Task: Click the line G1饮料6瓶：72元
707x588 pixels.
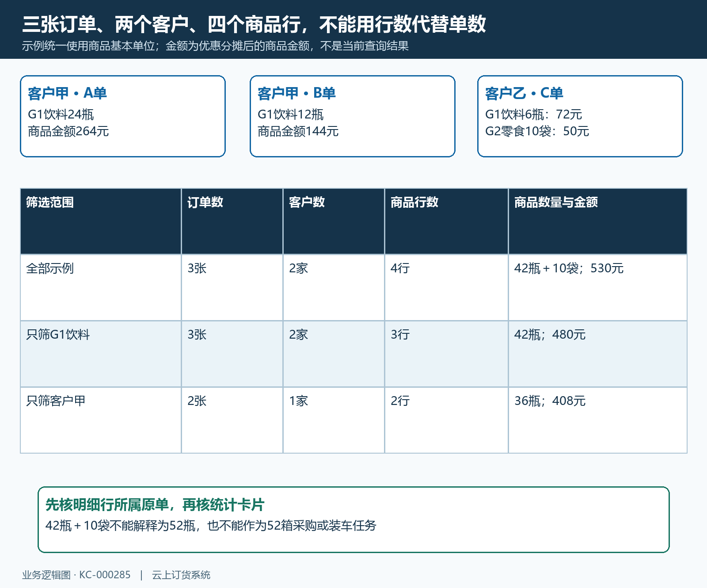Action: (x=533, y=115)
